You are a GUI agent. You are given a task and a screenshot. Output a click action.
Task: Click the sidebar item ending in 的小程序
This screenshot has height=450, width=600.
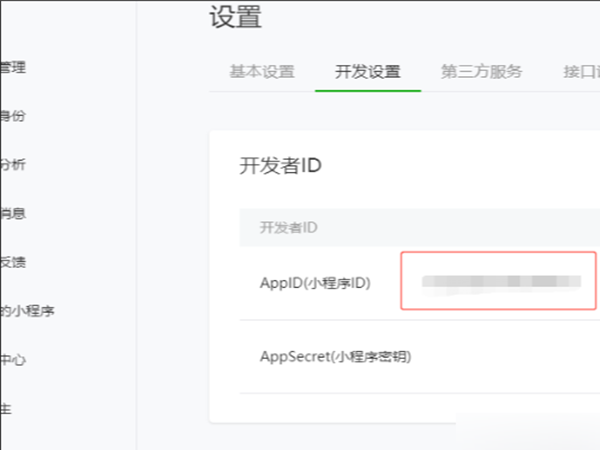[27, 311]
